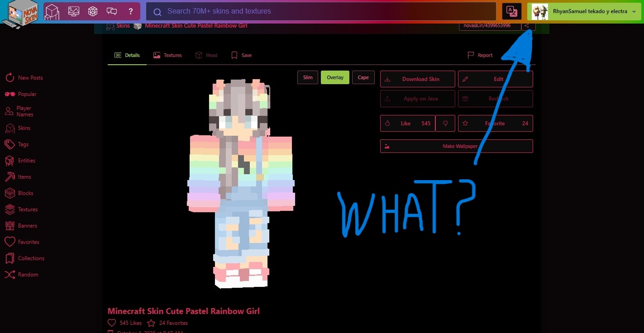
Task: Click the share icon beside the short URL
Action: [x=527, y=26]
